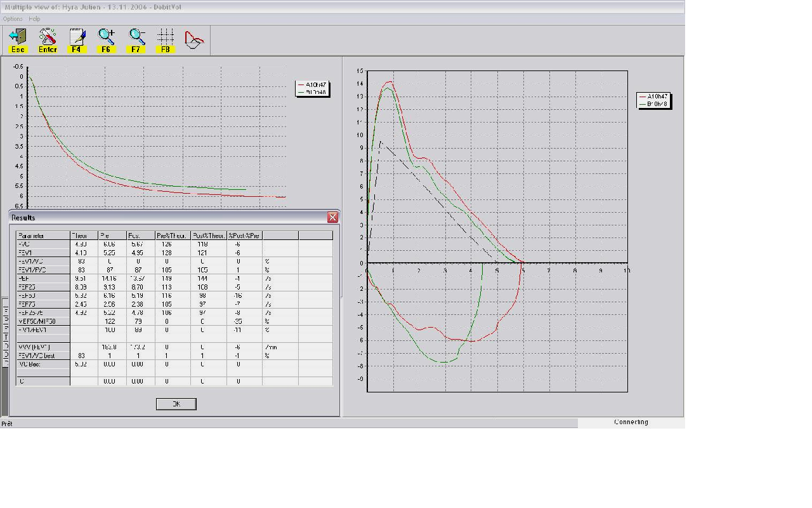The height and width of the screenshot is (508, 812).
Task: Select the MEF50/MIF50 parameter row label
Action: click(x=43, y=321)
